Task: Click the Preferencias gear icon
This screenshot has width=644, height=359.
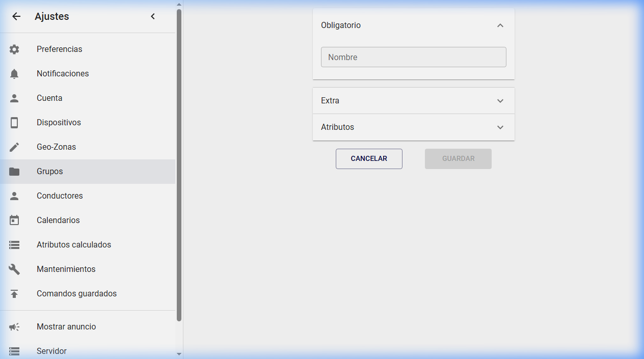Action: tap(14, 49)
